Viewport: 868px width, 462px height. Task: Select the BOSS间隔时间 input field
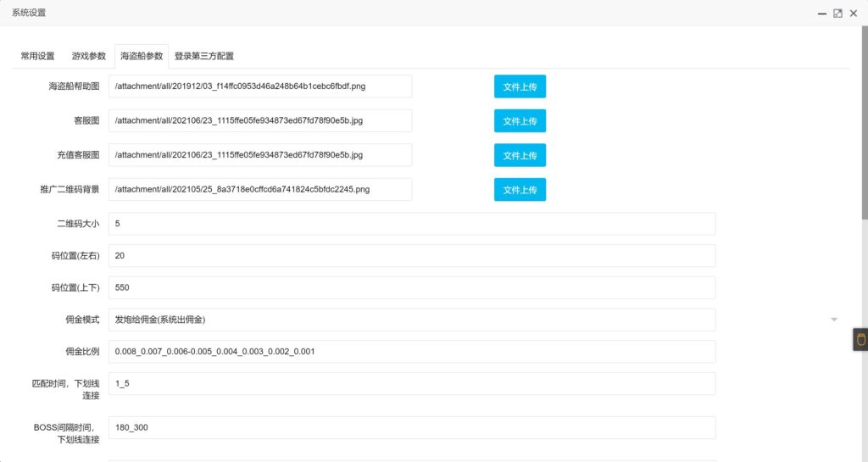(412, 427)
